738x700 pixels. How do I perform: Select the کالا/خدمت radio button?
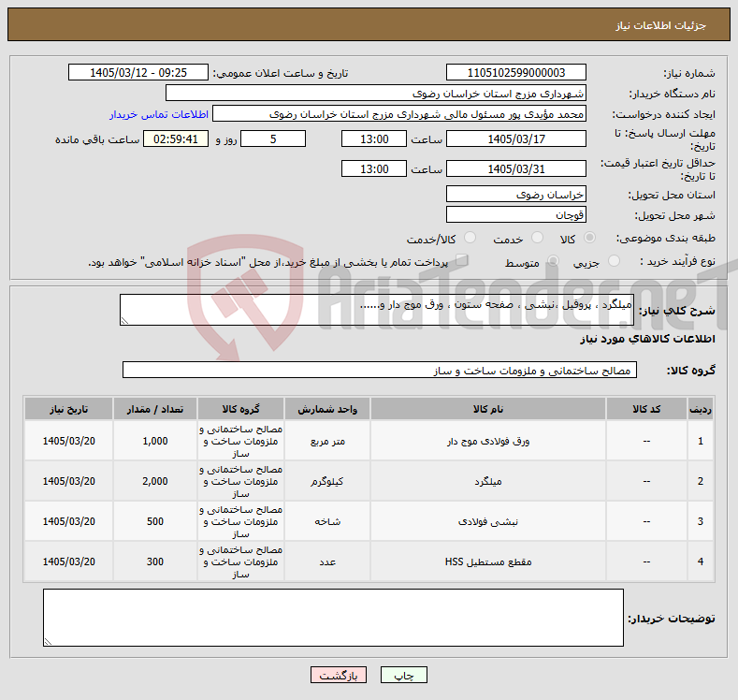click(470, 238)
